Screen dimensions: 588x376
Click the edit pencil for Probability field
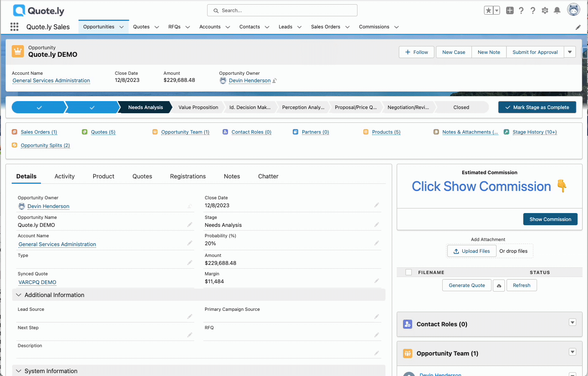point(377,243)
